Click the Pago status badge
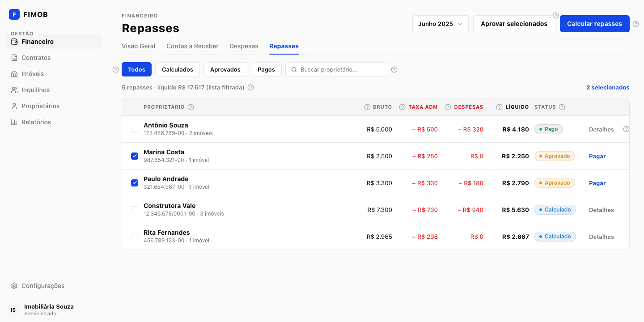The height and width of the screenshot is (322, 644). (x=549, y=129)
